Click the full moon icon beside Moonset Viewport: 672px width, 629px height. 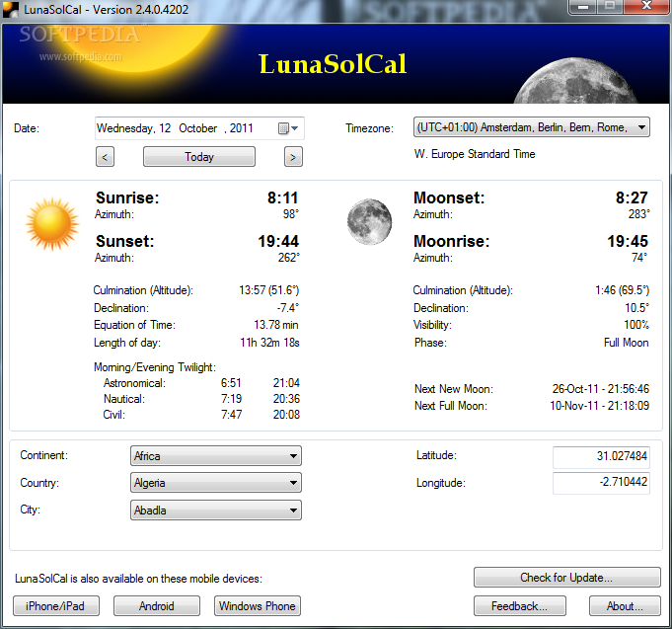369,221
